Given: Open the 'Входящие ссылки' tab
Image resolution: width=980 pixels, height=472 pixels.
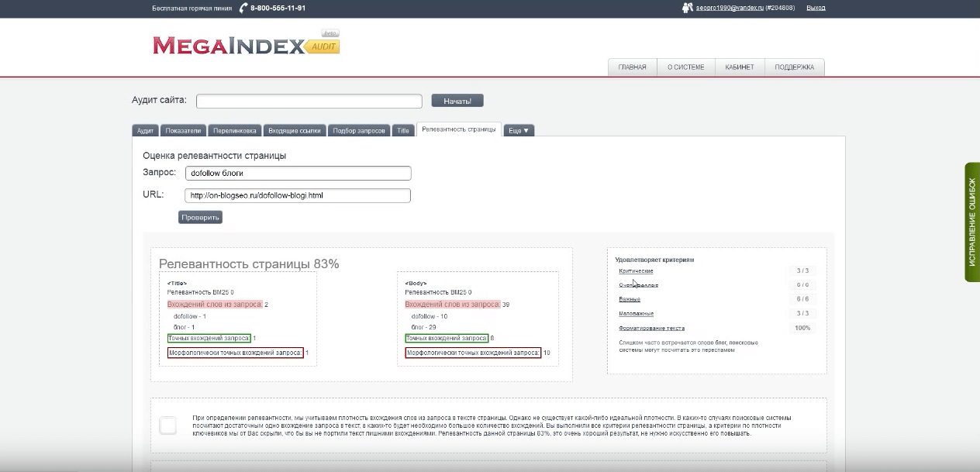Looking at the screenshot, I should [x=295, y=130].
